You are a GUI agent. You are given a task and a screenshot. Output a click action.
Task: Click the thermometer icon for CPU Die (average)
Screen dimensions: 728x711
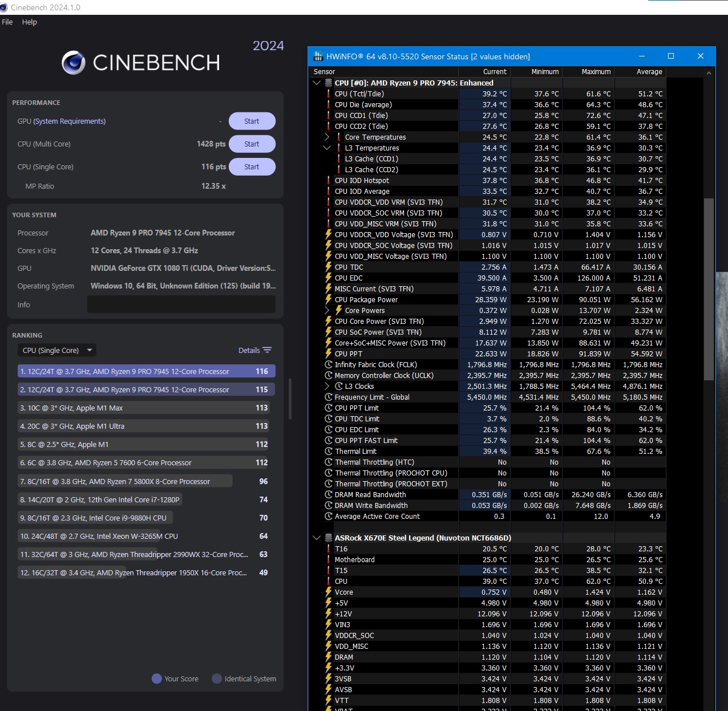329,104
